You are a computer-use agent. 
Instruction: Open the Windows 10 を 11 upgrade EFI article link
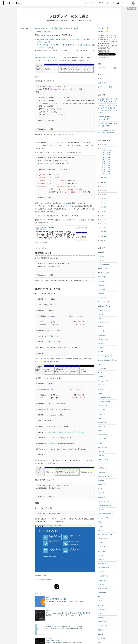66,46
